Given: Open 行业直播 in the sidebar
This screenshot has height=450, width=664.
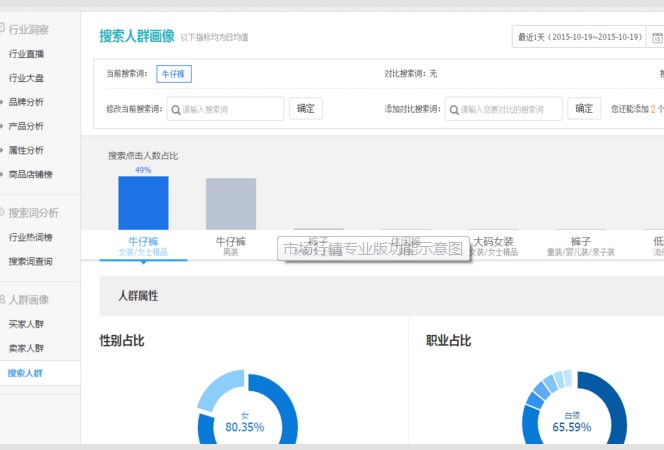Looking at the screenshot, I should 26,54.
